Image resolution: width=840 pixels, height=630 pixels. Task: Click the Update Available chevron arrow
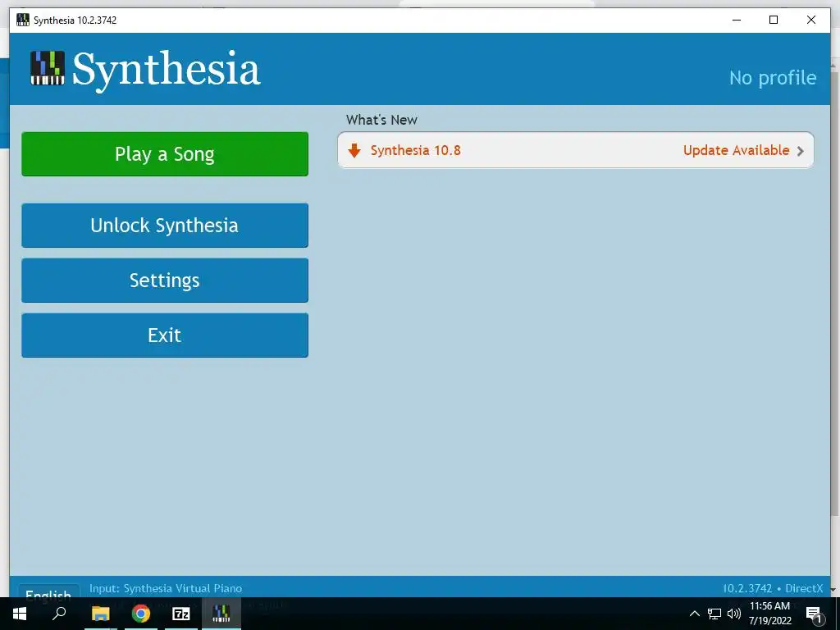pos(801,151)
